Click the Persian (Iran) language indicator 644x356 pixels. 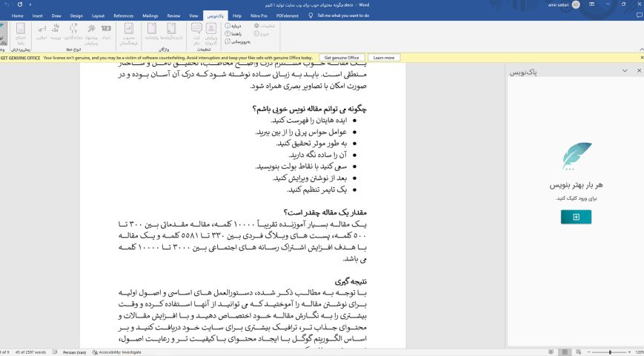pos(74,352)
